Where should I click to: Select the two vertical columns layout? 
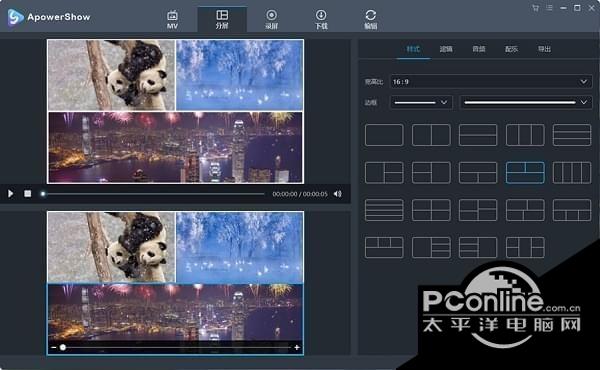pos(431,135)
